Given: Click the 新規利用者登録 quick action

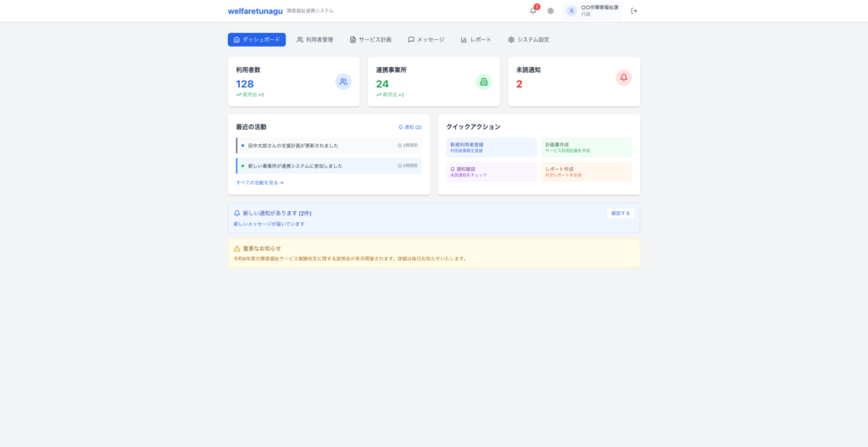Looking at the screenshot, I should pos(492,148).
